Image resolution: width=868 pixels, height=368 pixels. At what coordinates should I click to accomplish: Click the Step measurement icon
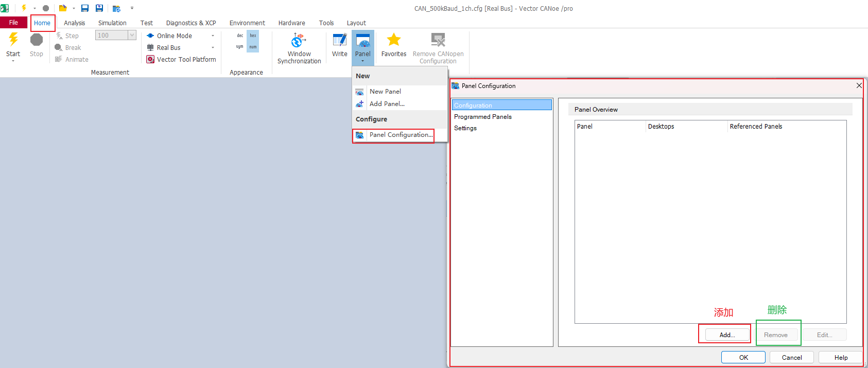pos(59,36)
